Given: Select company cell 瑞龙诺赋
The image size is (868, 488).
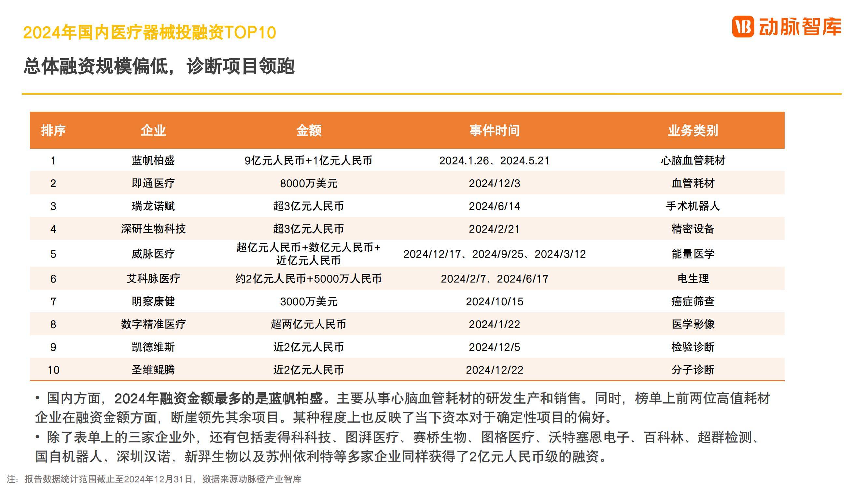Looking at the screenshot, I should click(x=153, y=206).
